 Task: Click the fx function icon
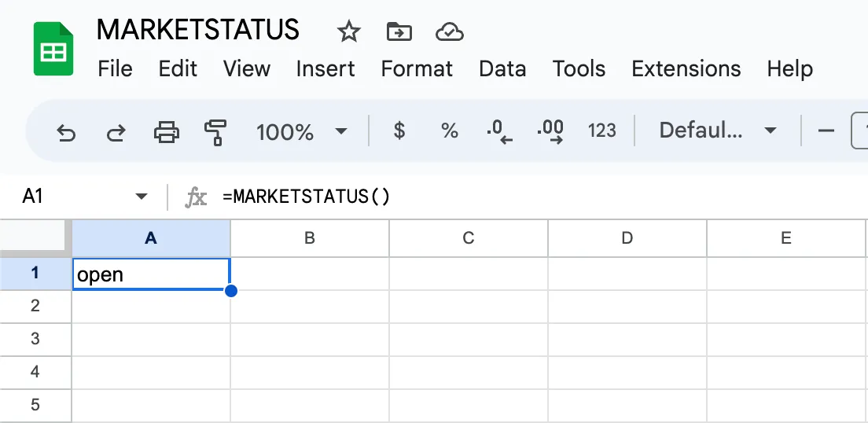click(196, 197)
